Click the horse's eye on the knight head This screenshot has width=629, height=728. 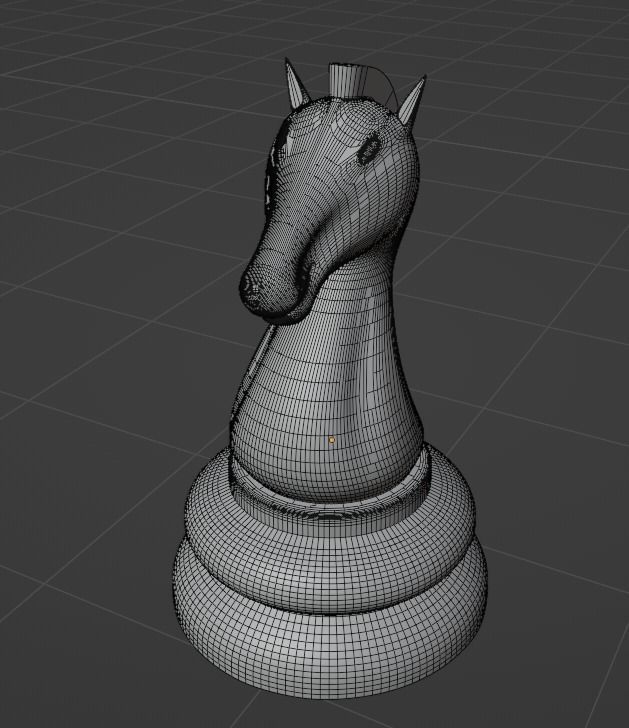coord(370,150)
